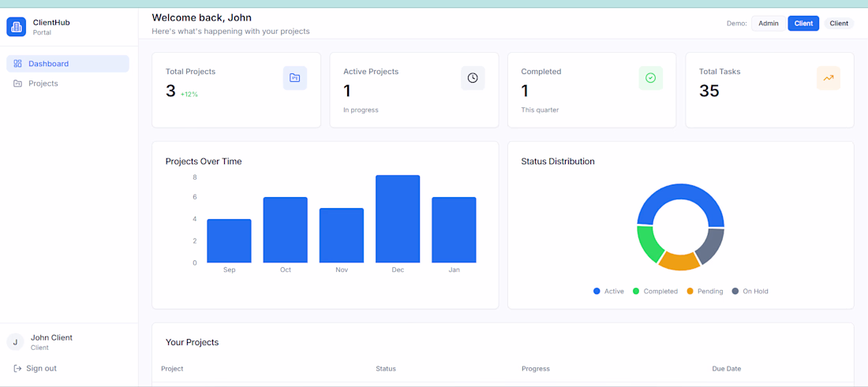Click the Progress column header

coord(535,369)
